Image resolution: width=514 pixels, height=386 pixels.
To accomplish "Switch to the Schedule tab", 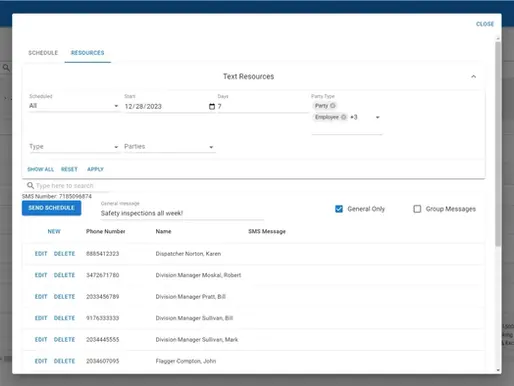I will point(43,53).
